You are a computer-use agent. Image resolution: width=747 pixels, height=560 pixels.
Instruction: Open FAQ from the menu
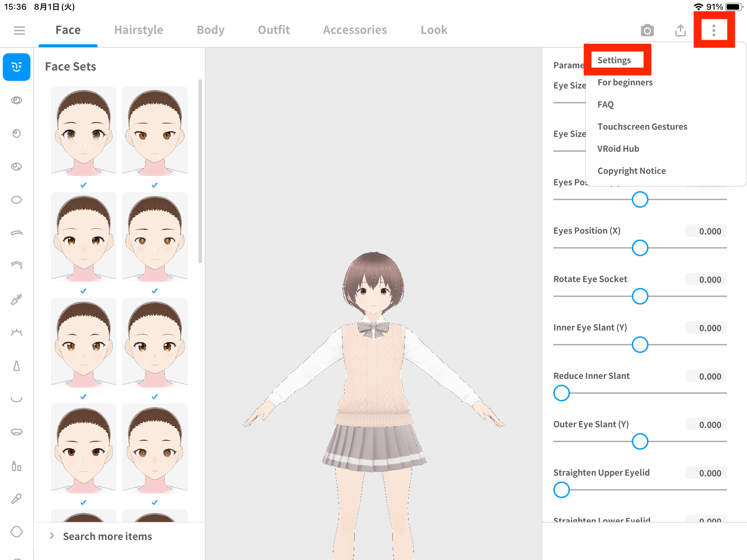tap(606, 104)
